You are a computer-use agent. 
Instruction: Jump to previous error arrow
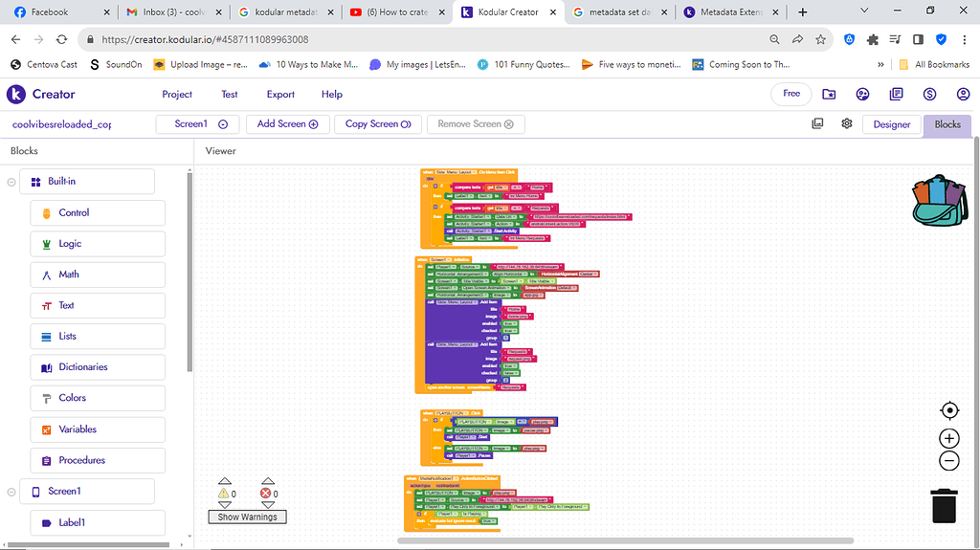tap(268, 480)
